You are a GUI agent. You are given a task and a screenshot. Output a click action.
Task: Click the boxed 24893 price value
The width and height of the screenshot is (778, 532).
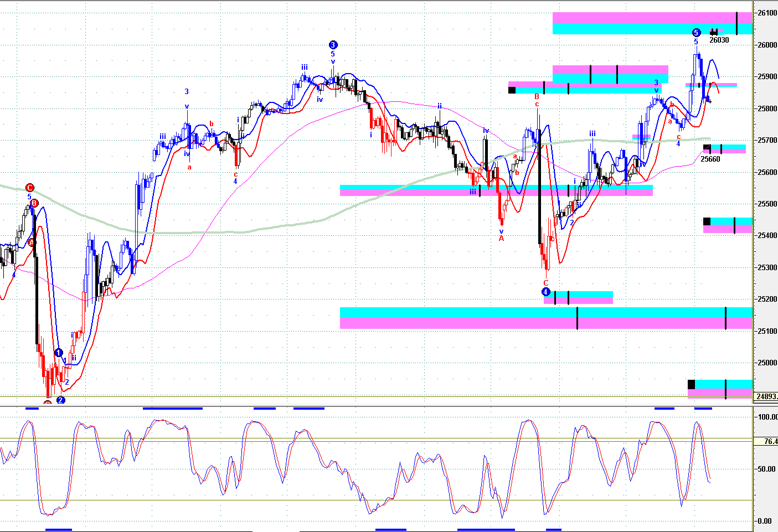(x=766, y=396)
